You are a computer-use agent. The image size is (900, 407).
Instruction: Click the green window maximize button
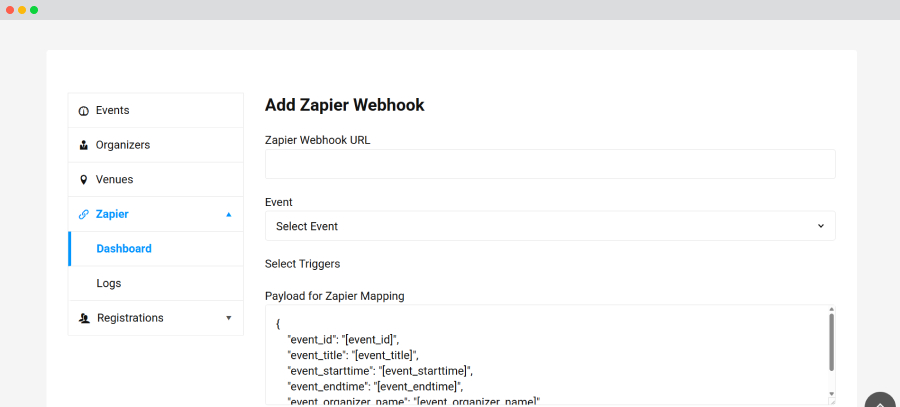pos(34,10)
